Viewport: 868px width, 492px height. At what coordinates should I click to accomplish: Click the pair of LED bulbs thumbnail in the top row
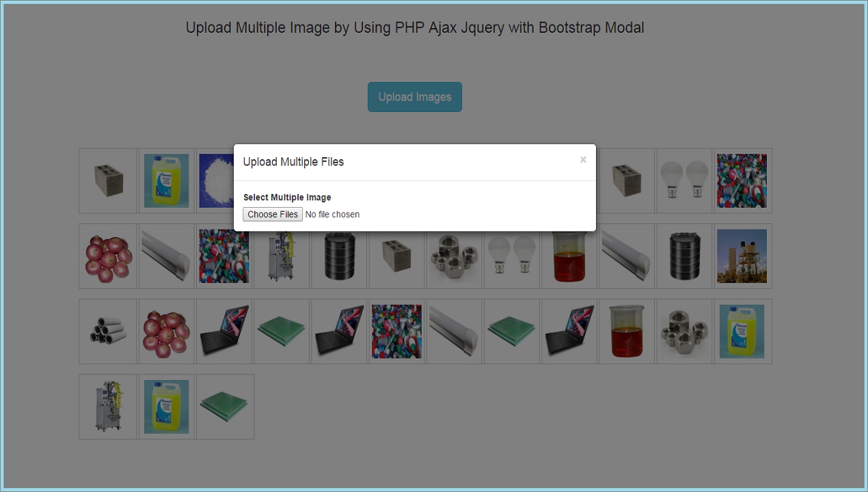pyautogui.click(x=684, y=180)
